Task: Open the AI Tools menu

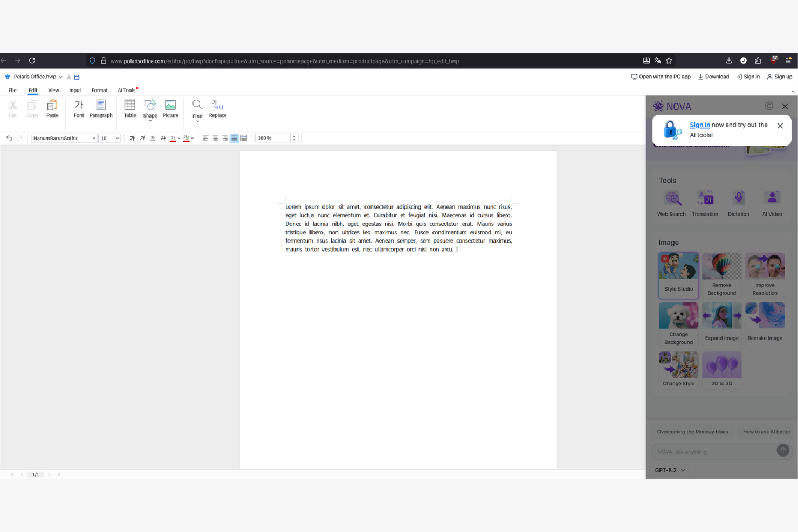Action: point(126,90)
